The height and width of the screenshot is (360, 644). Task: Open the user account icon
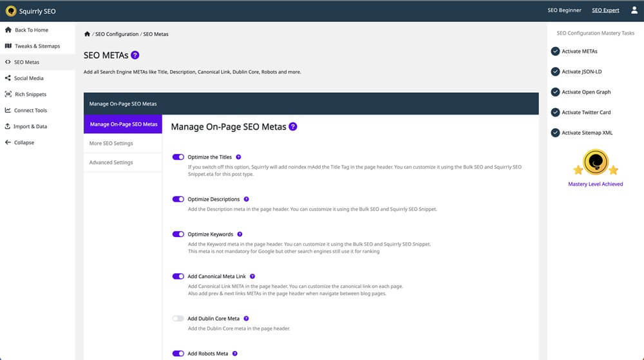click(634, 10)
